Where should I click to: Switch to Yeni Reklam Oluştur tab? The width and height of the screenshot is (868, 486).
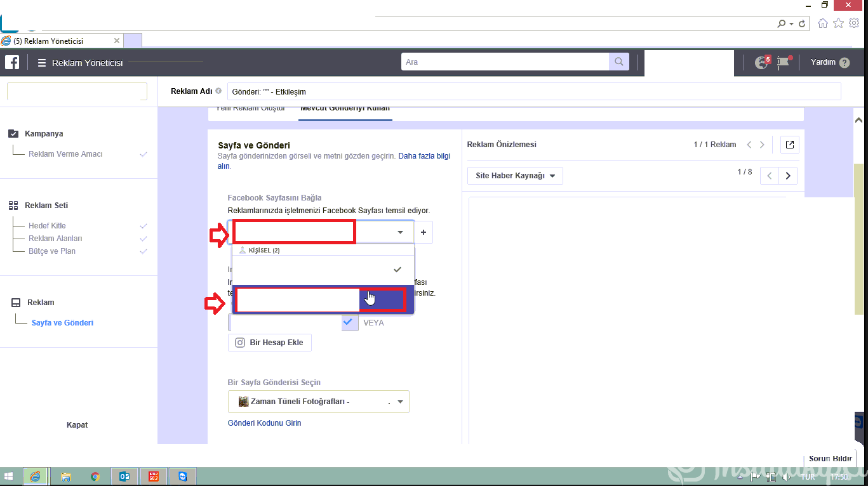tap(251, 108)
